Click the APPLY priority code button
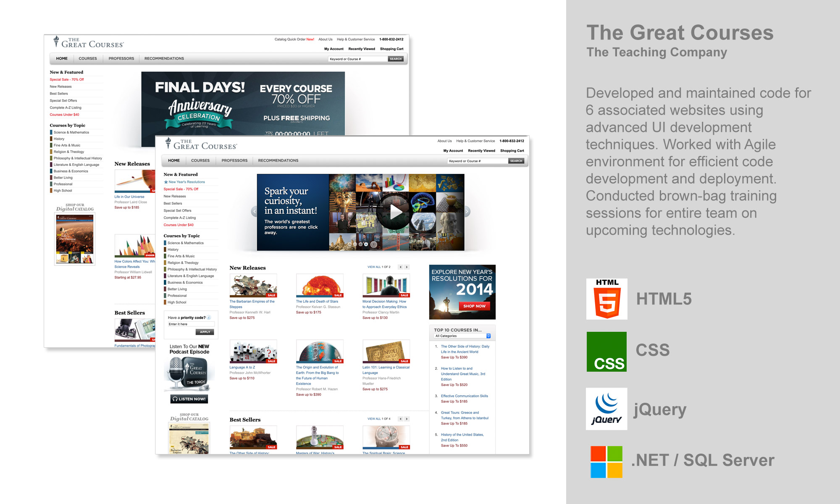 205,332
